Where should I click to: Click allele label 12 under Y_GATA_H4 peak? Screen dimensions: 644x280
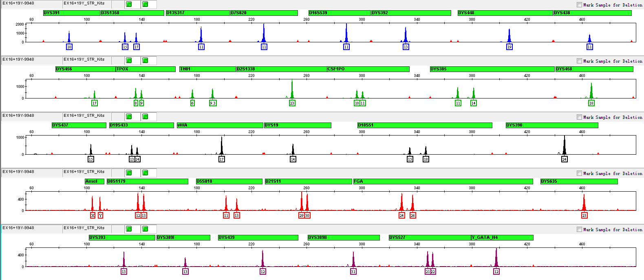(x=496, y=271)
